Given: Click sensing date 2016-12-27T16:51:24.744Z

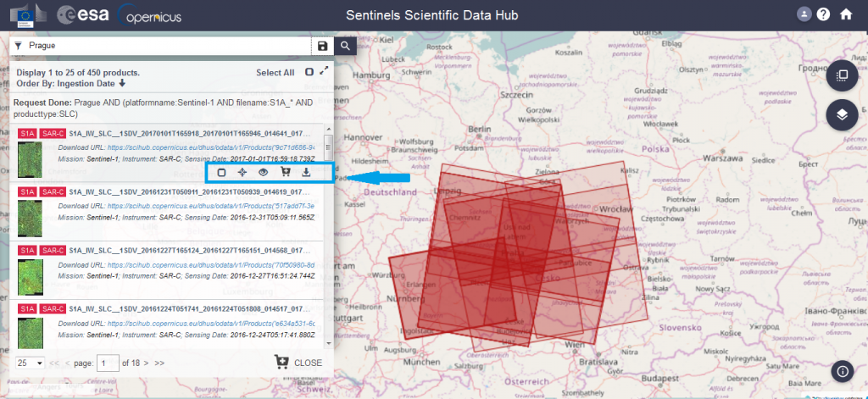Looking at the screenshot, I should point(273,275).
